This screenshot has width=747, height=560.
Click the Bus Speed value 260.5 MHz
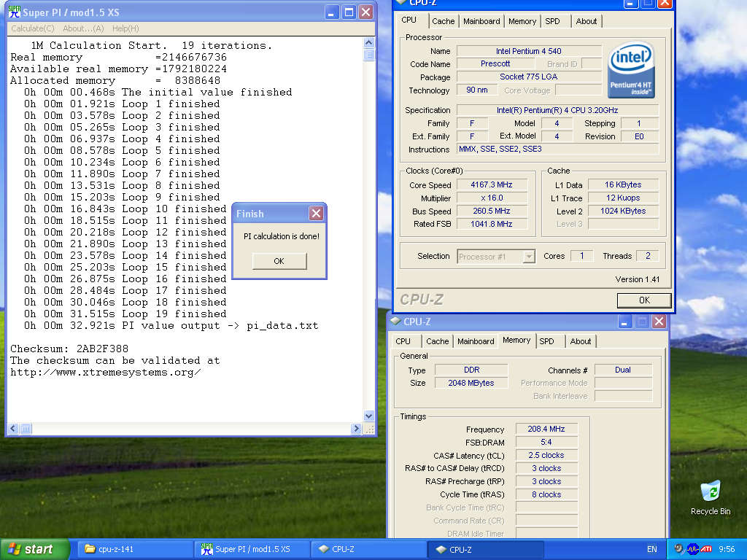pos(492,211)
